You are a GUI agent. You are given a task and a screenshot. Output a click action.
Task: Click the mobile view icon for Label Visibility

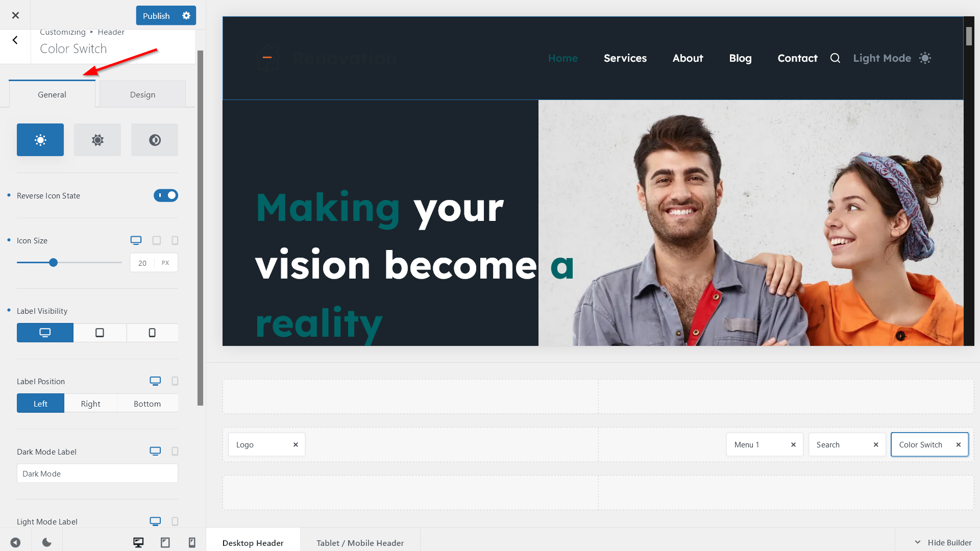point(152,333)
